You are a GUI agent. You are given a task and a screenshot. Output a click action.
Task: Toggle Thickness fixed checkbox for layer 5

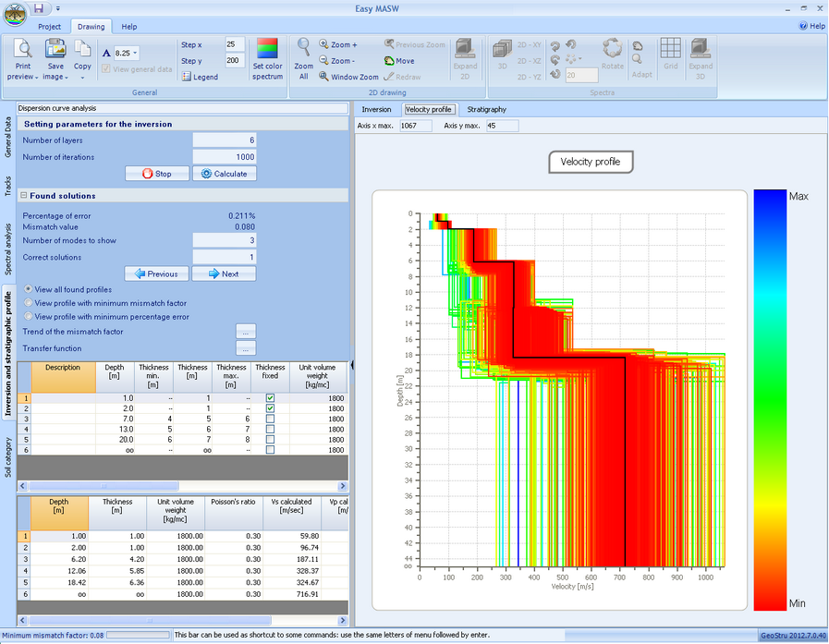tap(270, 440)
